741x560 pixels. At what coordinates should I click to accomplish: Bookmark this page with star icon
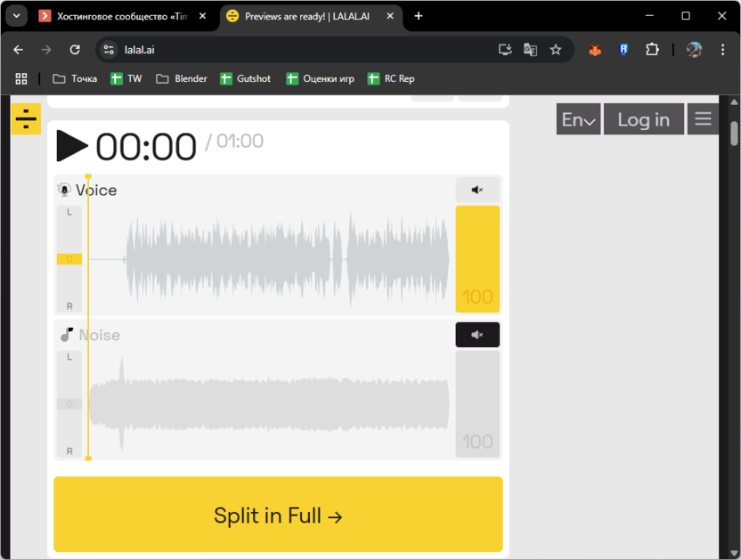click(x=556, y=50)
